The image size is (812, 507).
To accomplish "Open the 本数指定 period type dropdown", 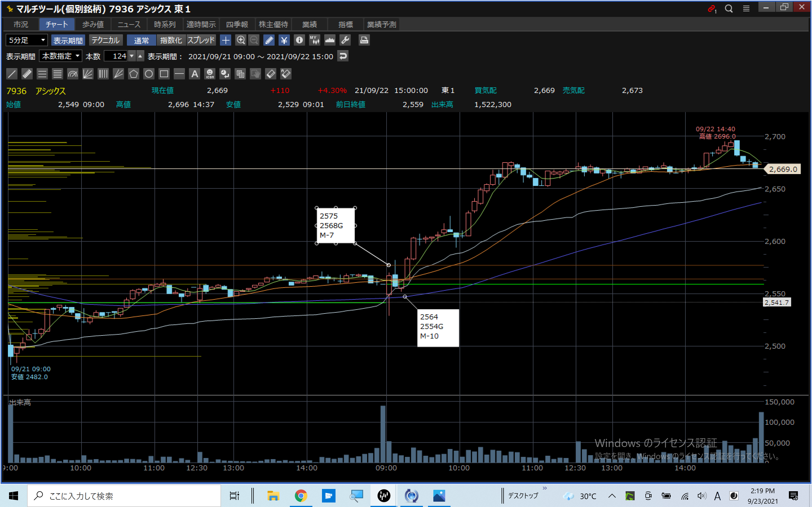I will (60, 56).
